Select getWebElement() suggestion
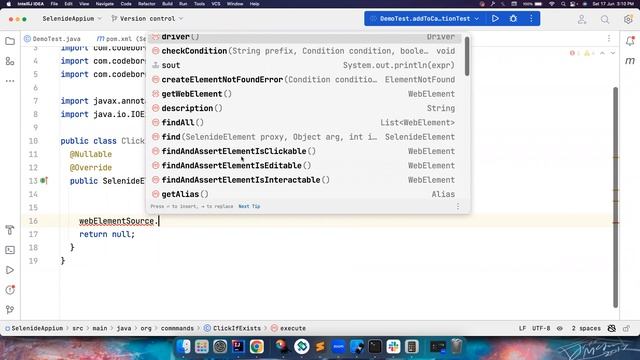This screenshot has width=640, height=360. (x=304, y=94)
